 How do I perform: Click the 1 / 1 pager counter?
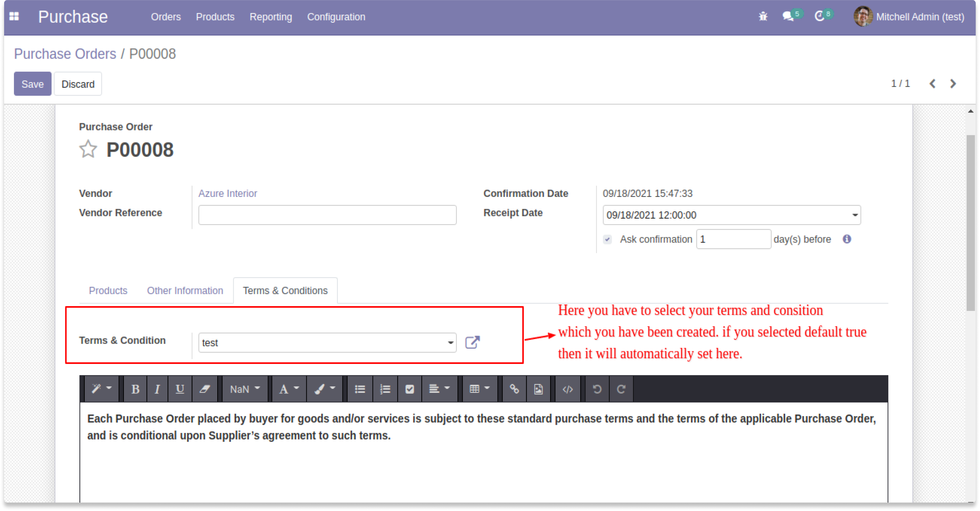pos(900,83)
